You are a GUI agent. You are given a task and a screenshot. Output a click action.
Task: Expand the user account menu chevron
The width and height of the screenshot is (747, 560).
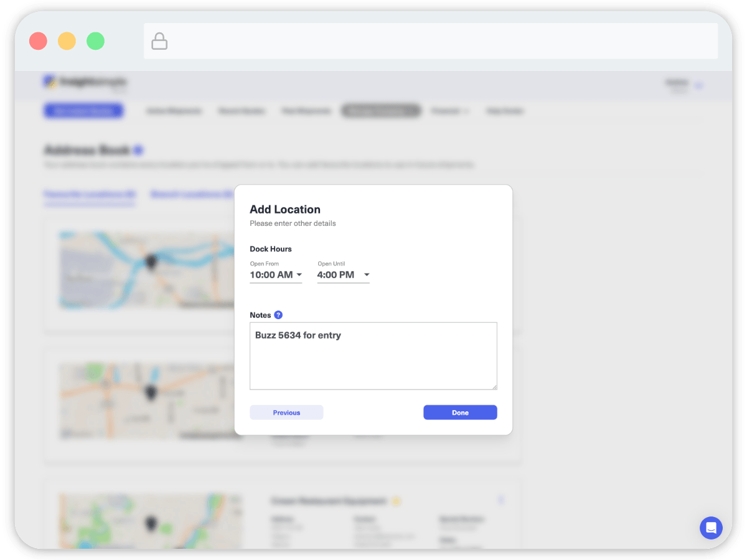coord(698,86)
